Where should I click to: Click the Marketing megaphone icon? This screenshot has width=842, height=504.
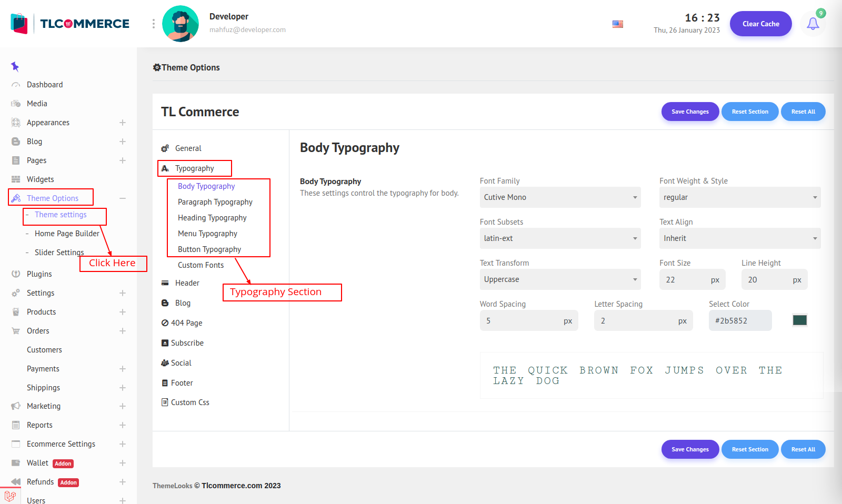pos(16,406)
